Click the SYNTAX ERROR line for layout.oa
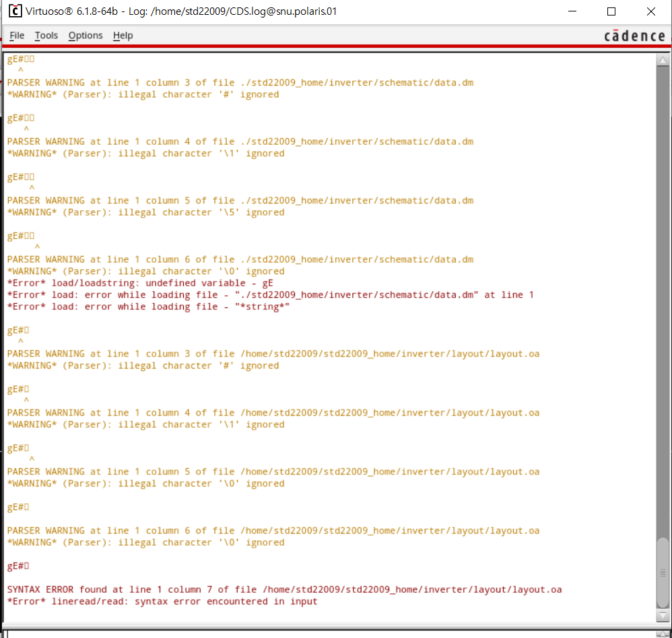The height and width of the screenshot is (638, 672). tap(284, 589)
